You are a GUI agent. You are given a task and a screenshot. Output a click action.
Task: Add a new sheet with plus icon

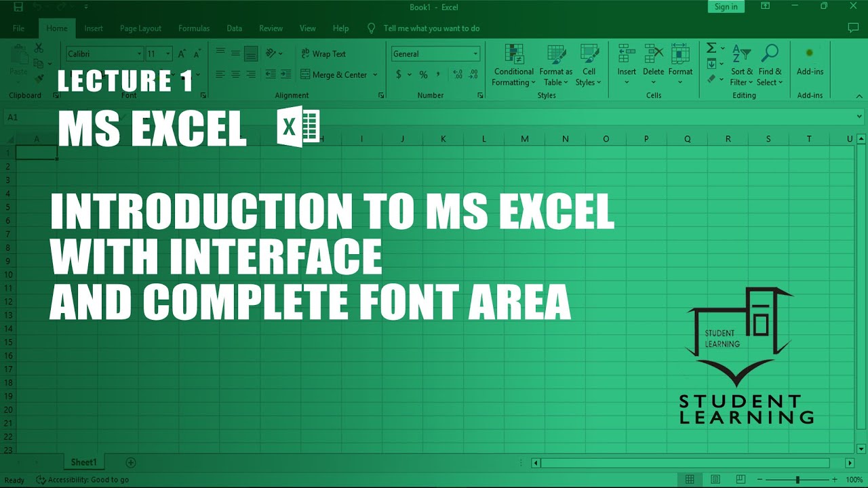coord(131,462)
